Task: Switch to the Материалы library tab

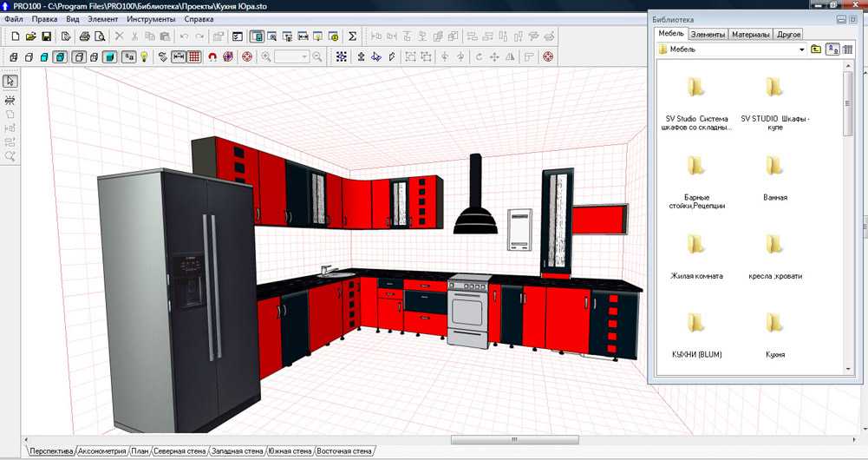Action: 750,35
